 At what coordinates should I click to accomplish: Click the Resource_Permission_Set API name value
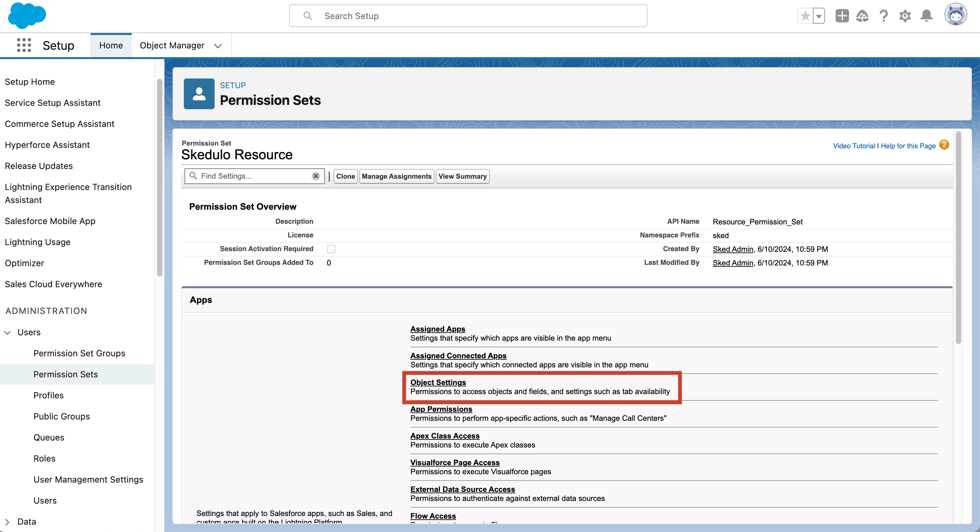pyautogui.click(x=757, y=221)
